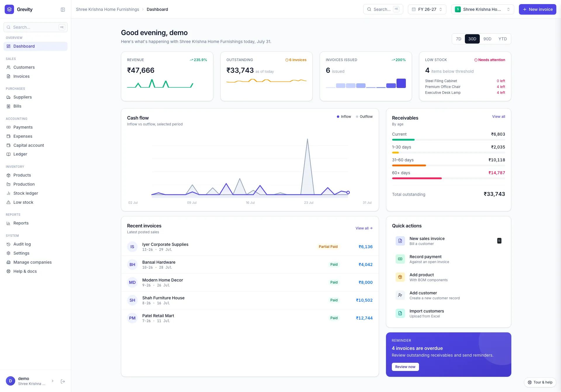Click View all in Recent invoices
This screenshot has width=561, height=392.
364,228
